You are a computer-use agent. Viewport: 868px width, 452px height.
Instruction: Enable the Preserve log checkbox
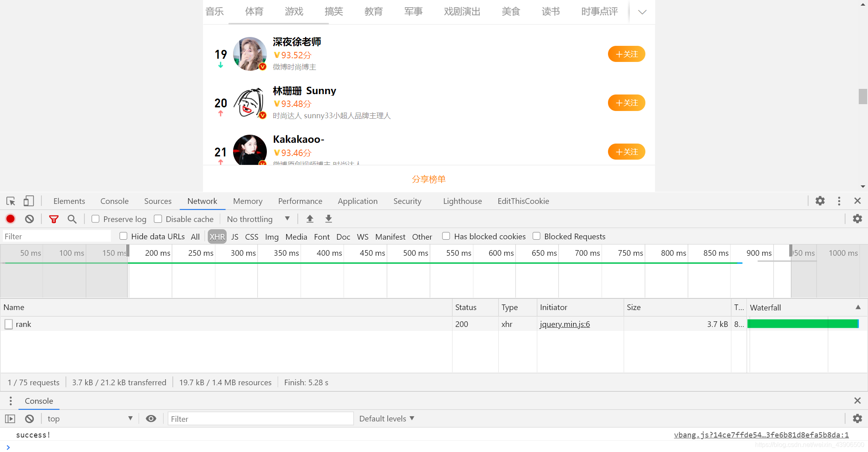tap(96, 219)
